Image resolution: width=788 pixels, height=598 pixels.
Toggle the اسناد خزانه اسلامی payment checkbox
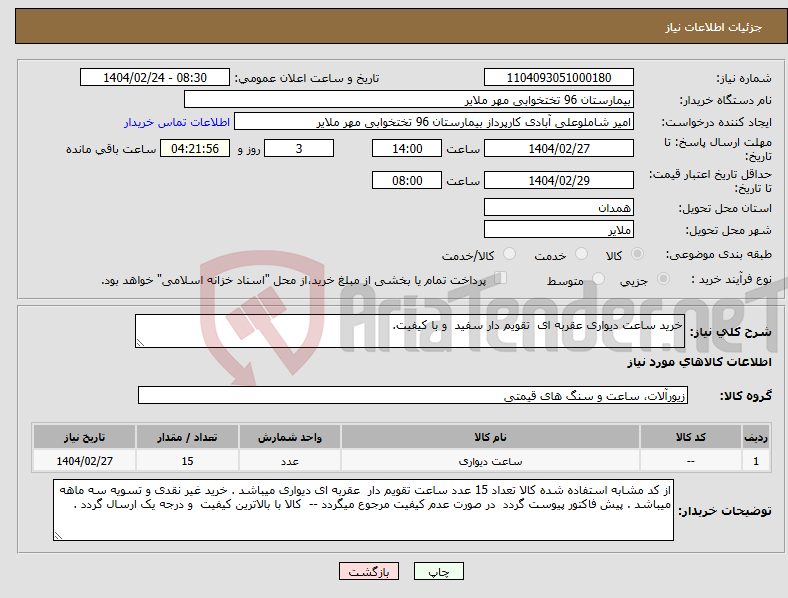point(501,278)
